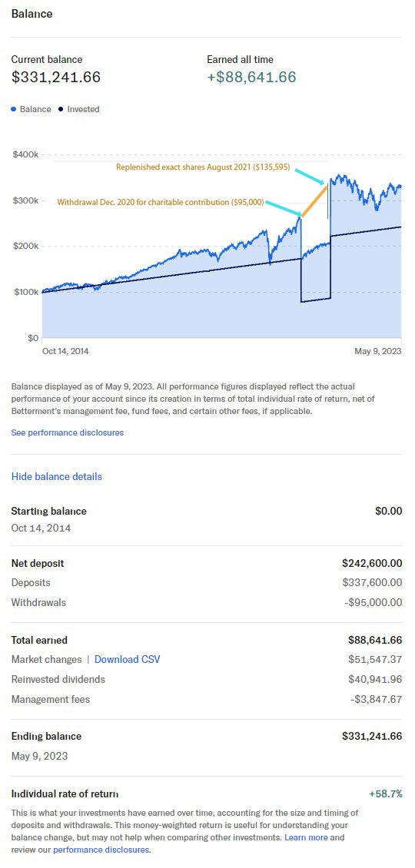Screen dimensions: 415x868
Task: Click the cyan arrow at replenished shares
Action: click(310, 175)
